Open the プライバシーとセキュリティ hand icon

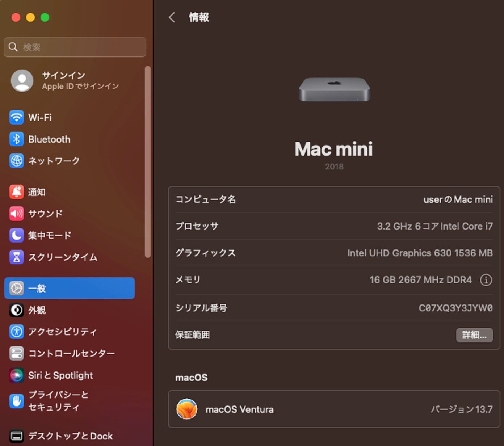[16, 401]
